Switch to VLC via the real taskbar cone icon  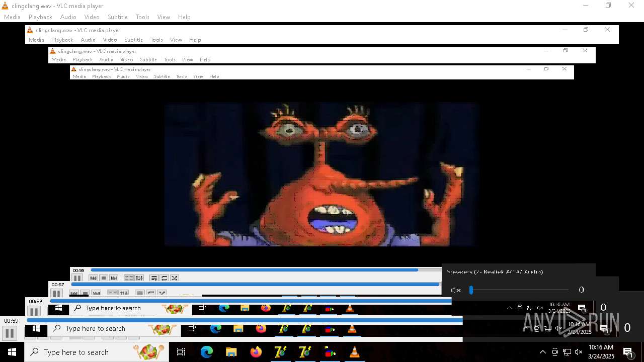tap(354, 352)
